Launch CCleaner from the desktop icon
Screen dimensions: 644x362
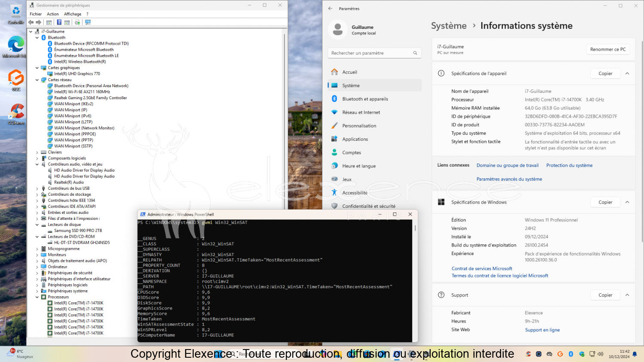[16, 114]
